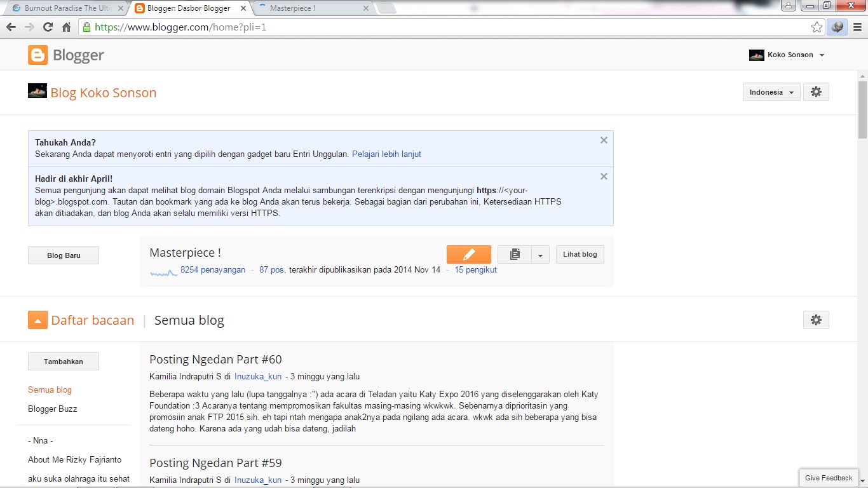Switch to Blogger: Dasbor Blogger tab

coord(189,8)
